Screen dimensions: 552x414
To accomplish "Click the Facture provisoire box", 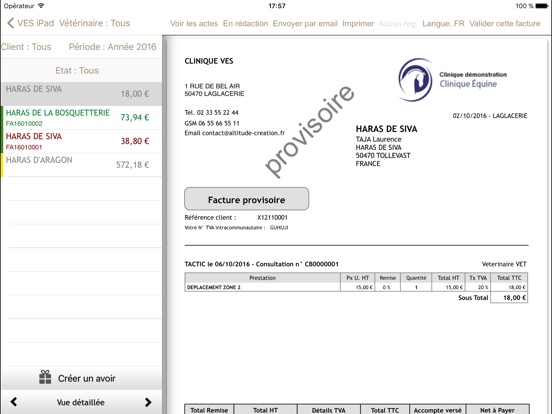I will [x=246, y=199].
